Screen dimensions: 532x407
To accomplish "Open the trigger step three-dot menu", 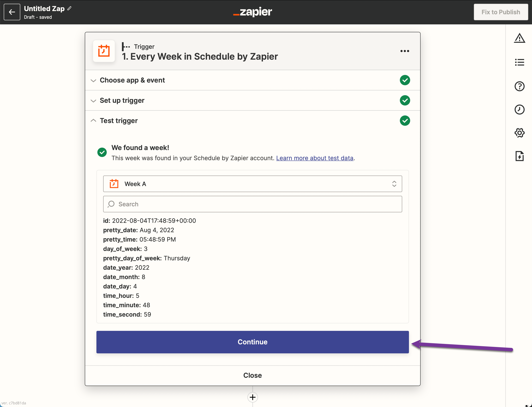I will point(405,51).
